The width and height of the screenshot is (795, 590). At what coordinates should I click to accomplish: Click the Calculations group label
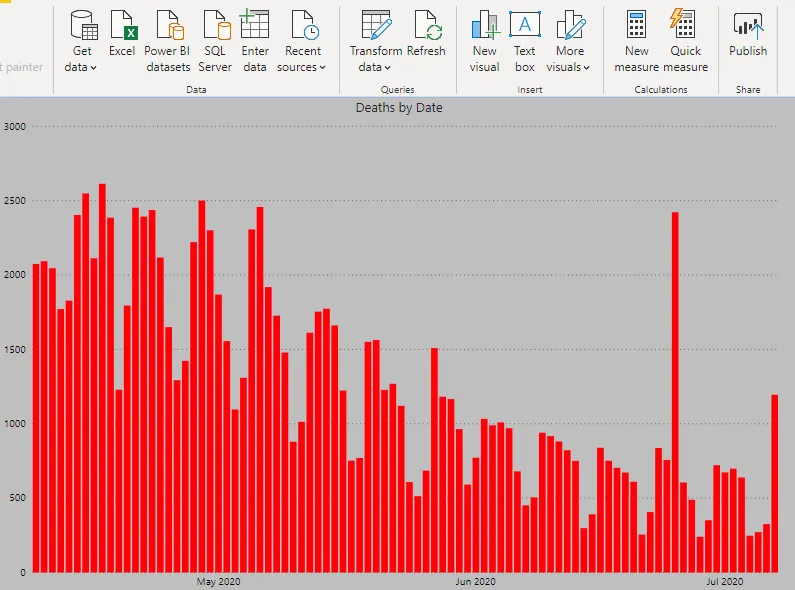[x=661, y=90]
